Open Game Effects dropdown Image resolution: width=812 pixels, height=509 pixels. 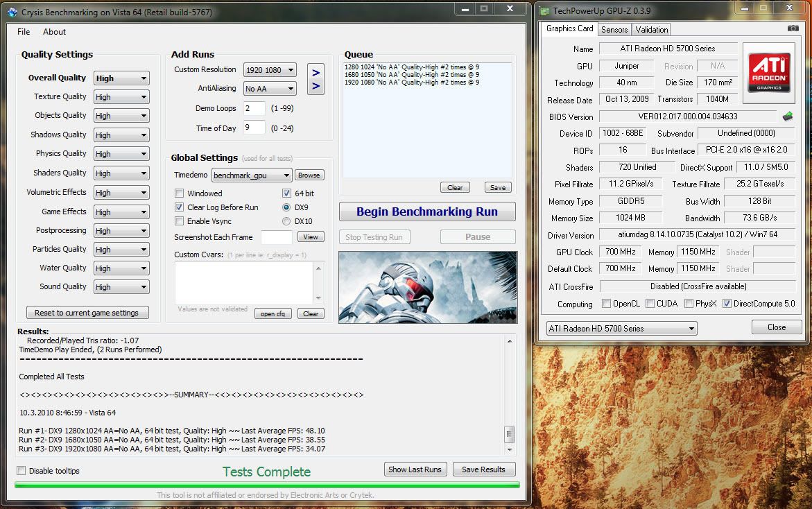pos(121,212)
